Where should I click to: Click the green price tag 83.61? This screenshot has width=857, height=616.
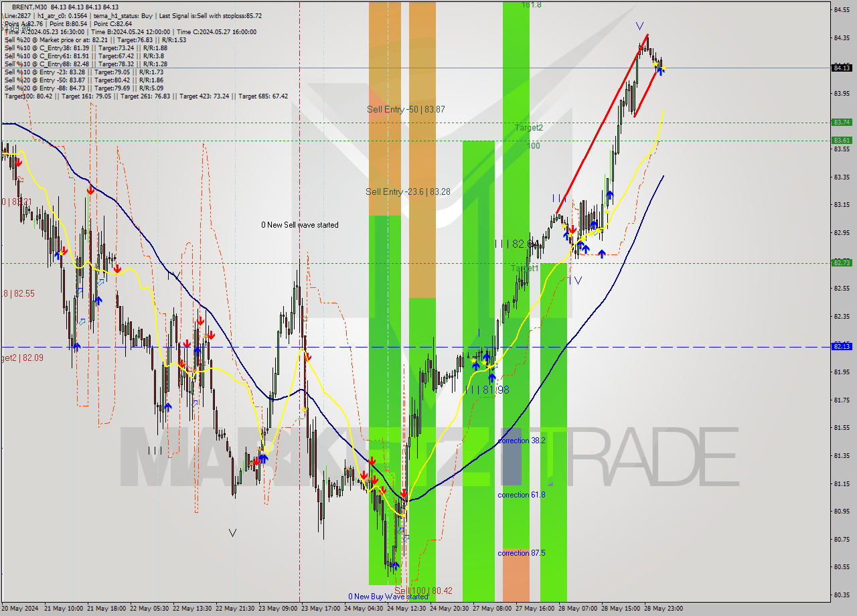842,140
